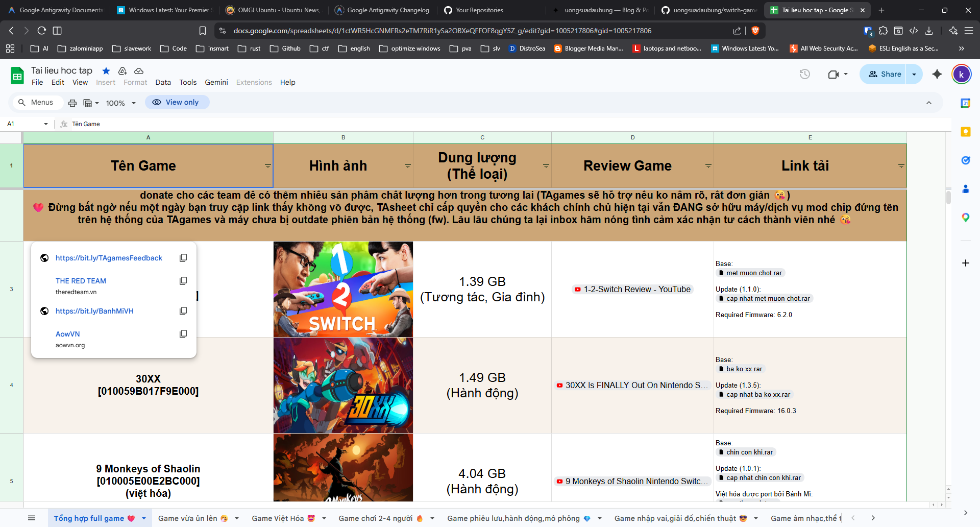The height and width of the screenshot is (527, 980).
Task: Open 9 Monkeys of Shaolin review link
Action: (632, 481)
